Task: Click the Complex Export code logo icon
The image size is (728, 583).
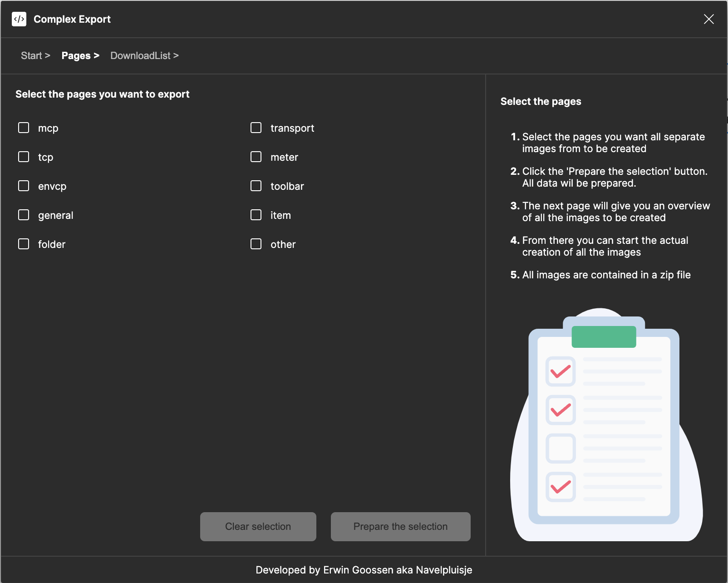Action: (19, 19)
